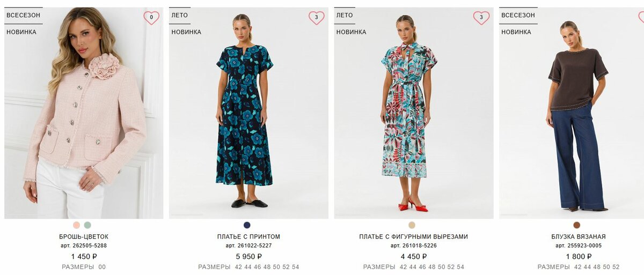Choose the dark navy swatch under the printed dress
Image resolution: width=644 pixels, height=275 pixels.
coord(247,225)
